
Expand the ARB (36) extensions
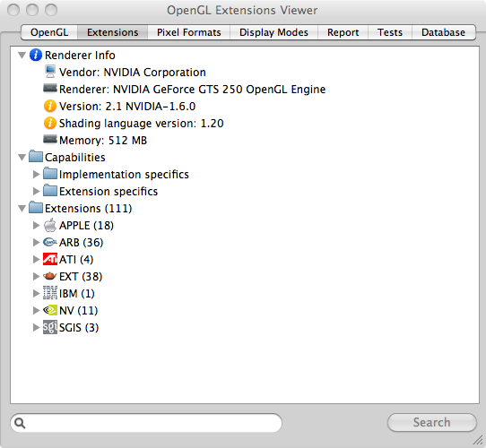[x=36, y=242]
